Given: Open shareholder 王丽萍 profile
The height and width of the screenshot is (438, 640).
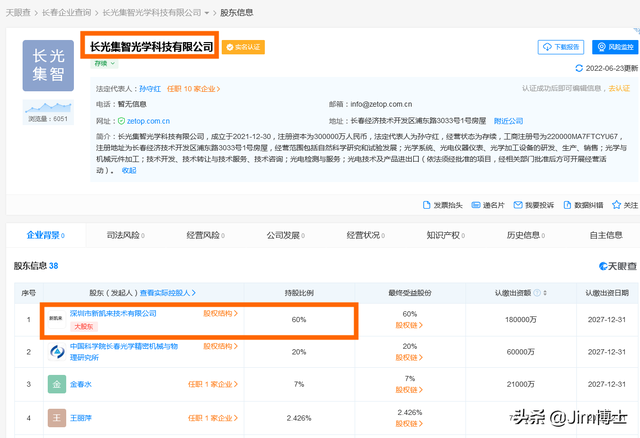Looking at the screenshot, I should tap(81, 418).
